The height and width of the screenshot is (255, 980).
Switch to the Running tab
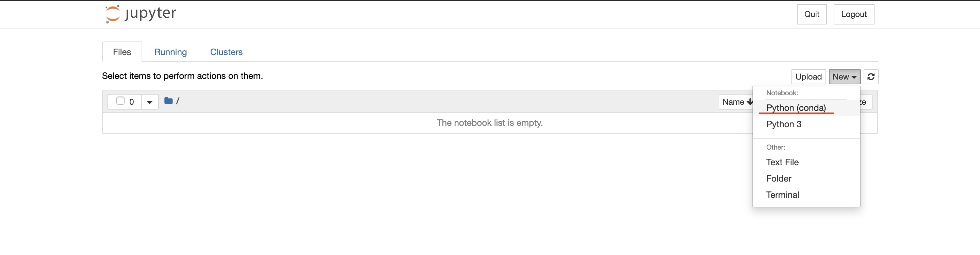(x=170, y=52)
